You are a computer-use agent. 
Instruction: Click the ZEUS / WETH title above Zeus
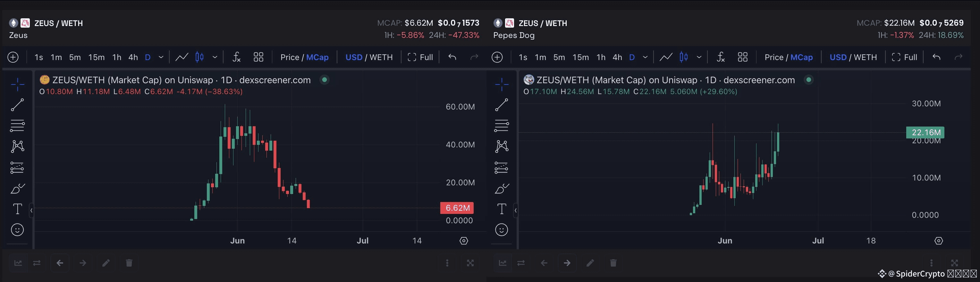coord(59,23)
